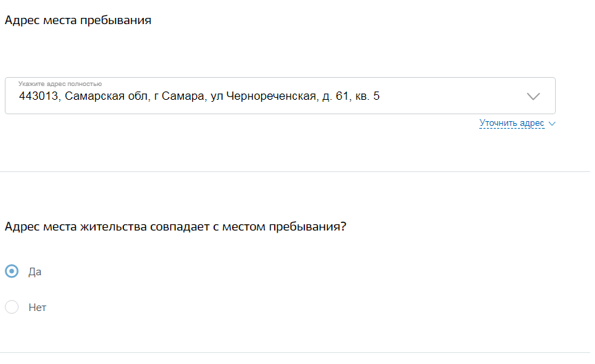Viewport: 595px width, 364px height.
Task: Open the address suggestions dropdown chevron
Action: click(x=533, y=96)
